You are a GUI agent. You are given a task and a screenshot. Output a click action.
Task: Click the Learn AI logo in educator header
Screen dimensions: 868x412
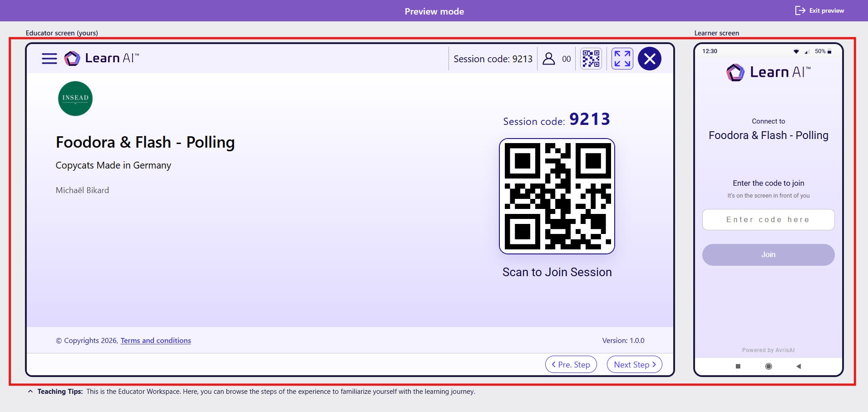102,58
